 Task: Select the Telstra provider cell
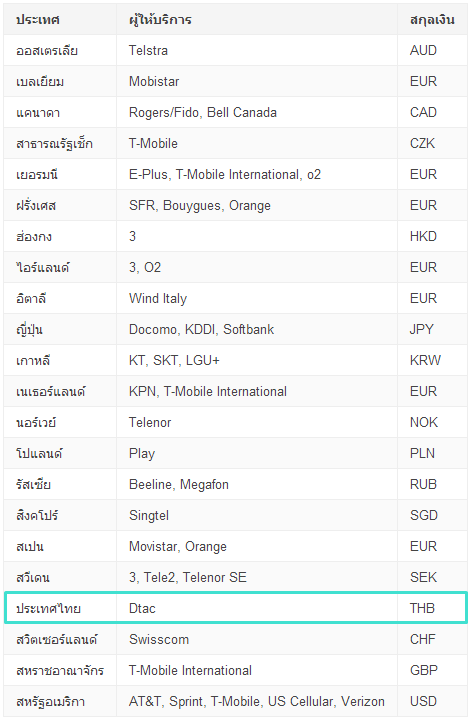[257, 50]
